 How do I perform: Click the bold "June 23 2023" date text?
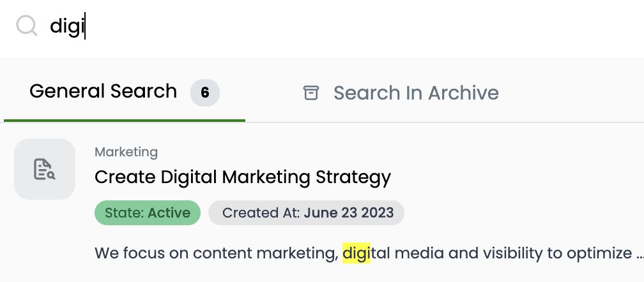[x=349, y=213]
